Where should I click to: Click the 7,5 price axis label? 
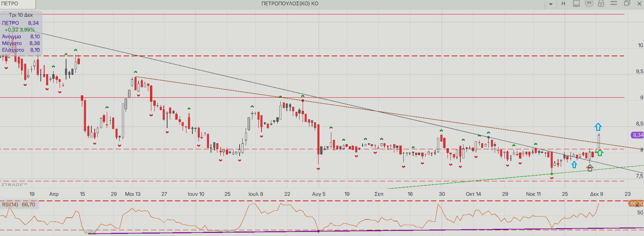point(639,176)
